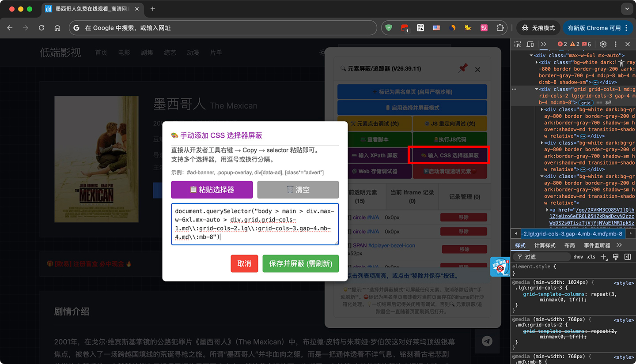This screenshot has width=636, height=364.
Task: Open the DevTools three-dot options menu
Action: (x=616, y=44)
